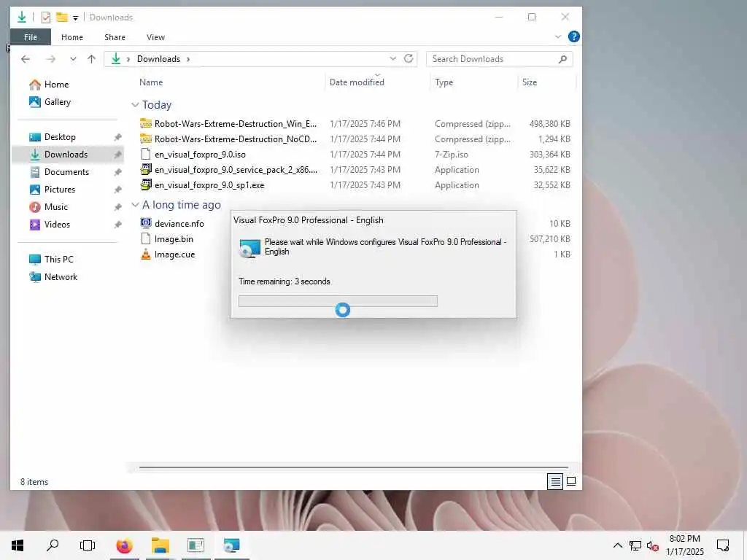Click the pin icon beside Documents
The height and width of the screenshot is (560, 747).
click(117, 172)
